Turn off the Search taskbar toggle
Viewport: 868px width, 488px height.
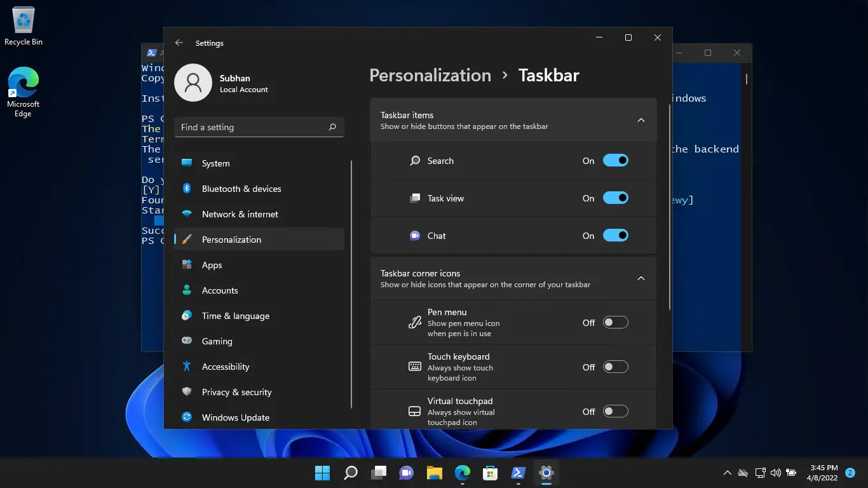(x=615, y=161)
